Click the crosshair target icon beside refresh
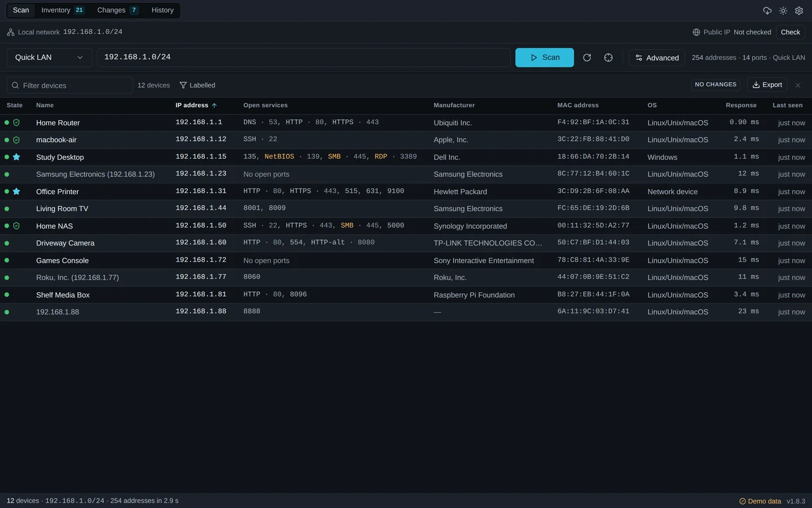The width and height of the screenshot is (812, 508). pos(608,58)
